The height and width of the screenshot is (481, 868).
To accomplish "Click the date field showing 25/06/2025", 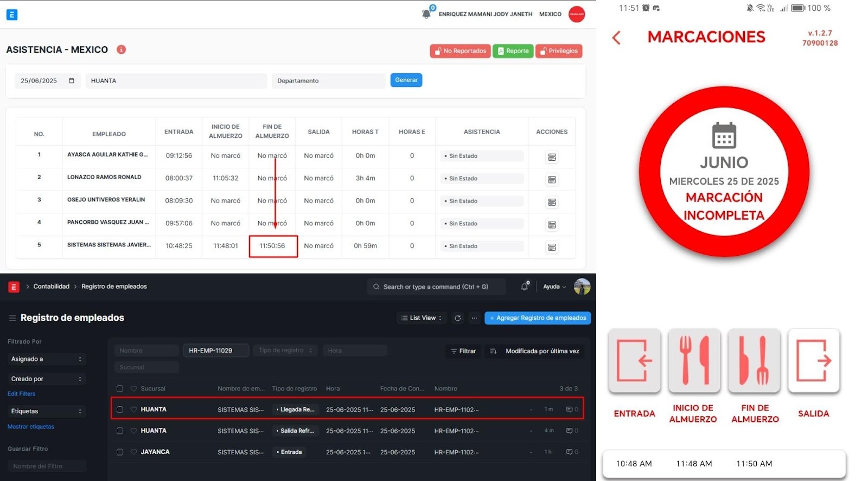I will point(47,81).
